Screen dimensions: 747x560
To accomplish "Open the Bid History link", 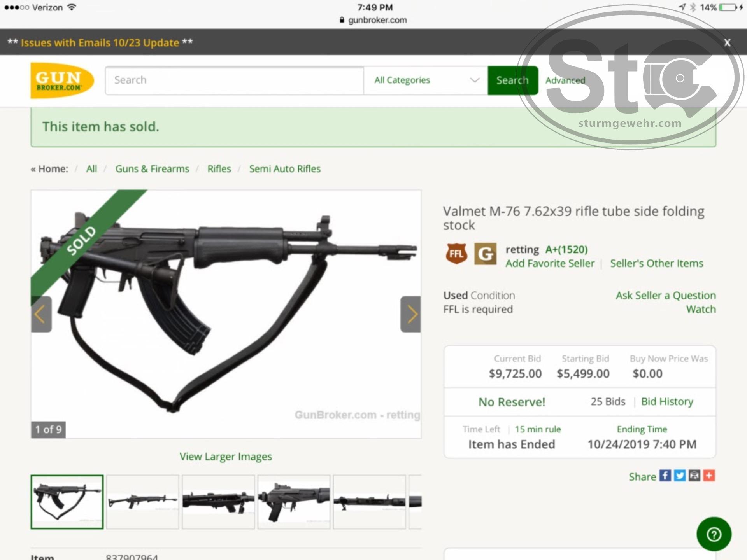I will tap(667, 401).
